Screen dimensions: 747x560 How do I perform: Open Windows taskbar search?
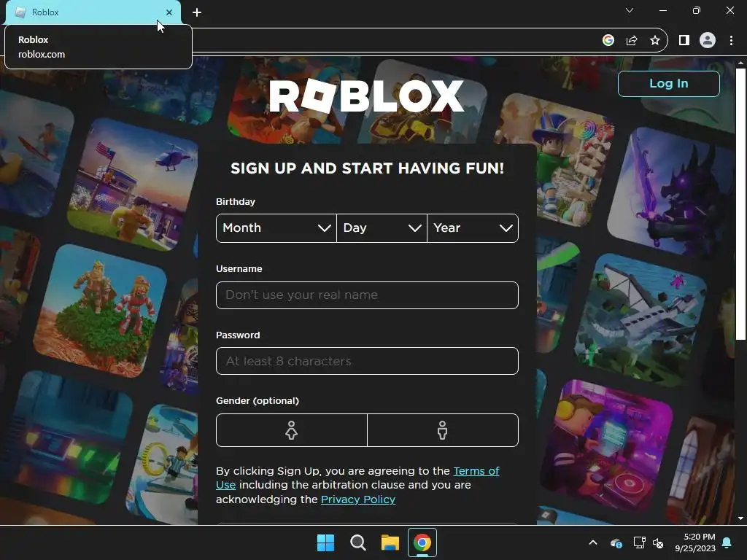point(357,542)
